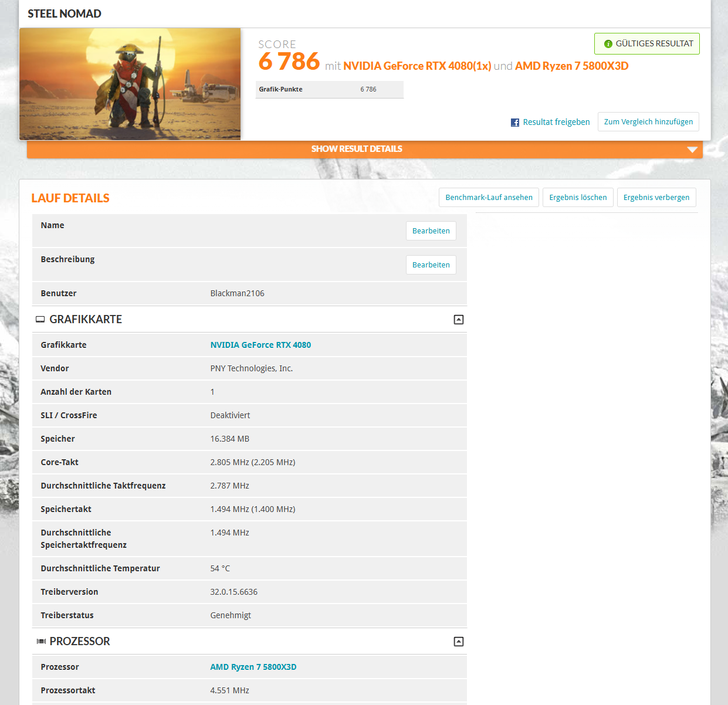Click Ergebnis löschen button
728x705 pixels.
pos(578,198)
